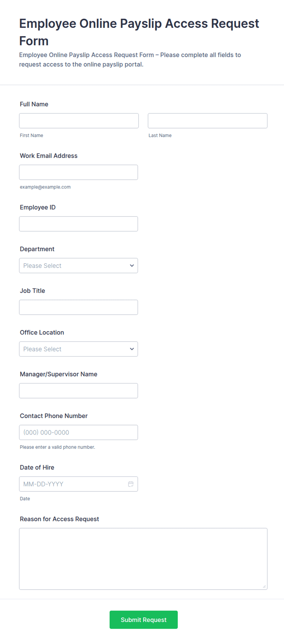The image size is (284, 644).
Task: Expand the Department dropdown arrow
Action: [132, 265]
